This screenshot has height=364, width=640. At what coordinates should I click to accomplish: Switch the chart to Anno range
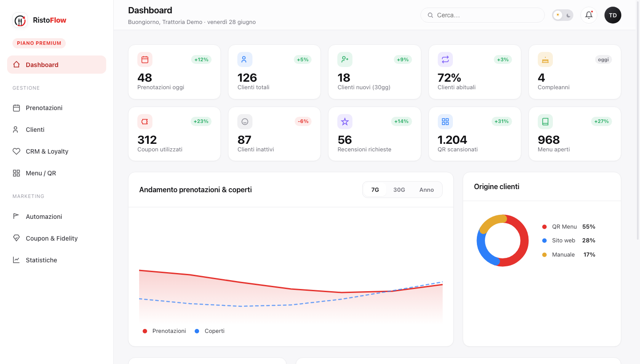point(427,190)
